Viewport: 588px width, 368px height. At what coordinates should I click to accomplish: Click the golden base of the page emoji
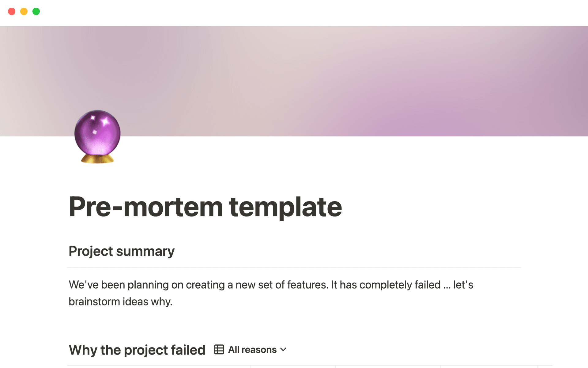pyautogui.click(x=97, y=159)
